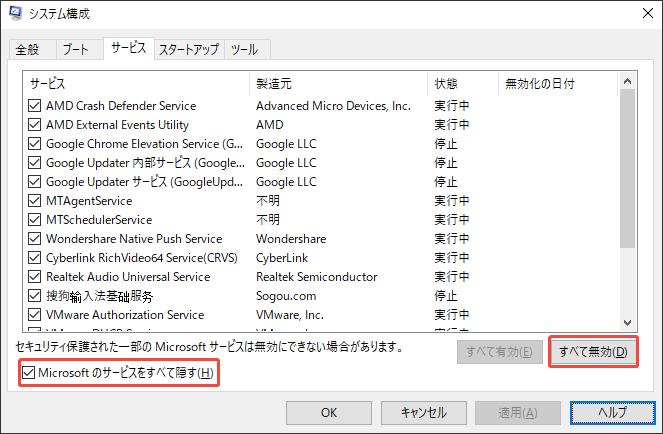The width and height of the screenshot is (663, 434).
Task: Click Realtek Audio Universal Service name text
Action: point(128,277)
